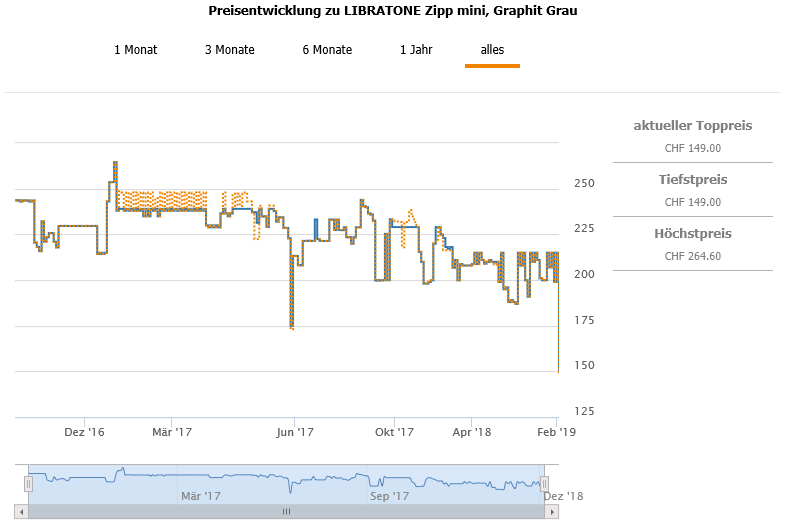787x529 pixels.
Task: Click the Höchstpreis heading
Action: click(692, 234)
